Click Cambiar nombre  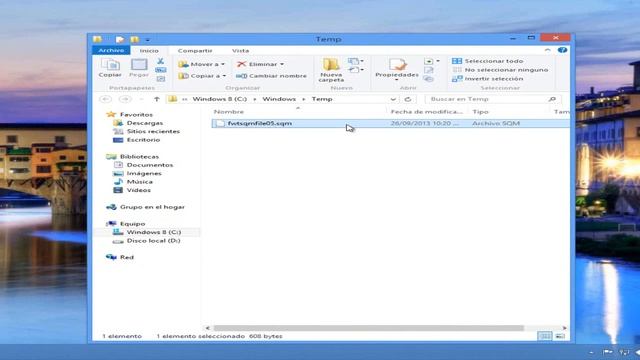[271, 76]
